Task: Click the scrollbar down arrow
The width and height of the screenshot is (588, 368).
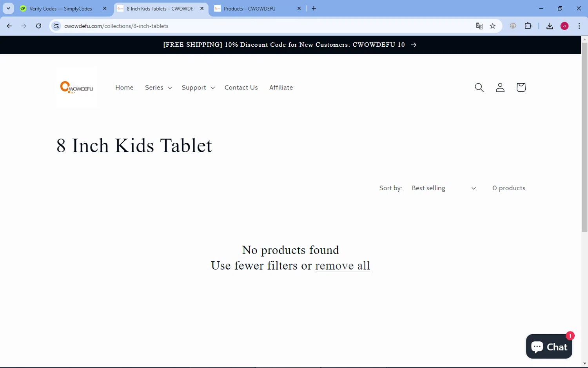Action: pos(584,364)
